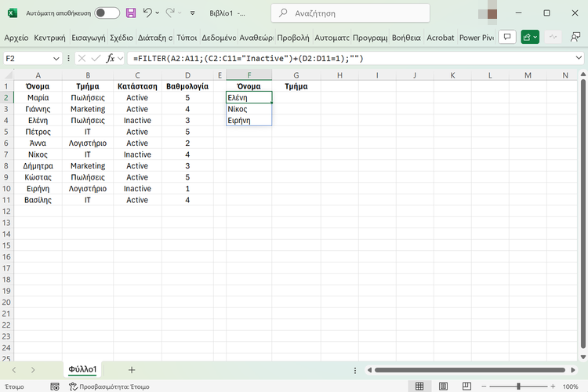Save the workbook with the floppy icon

131,13
